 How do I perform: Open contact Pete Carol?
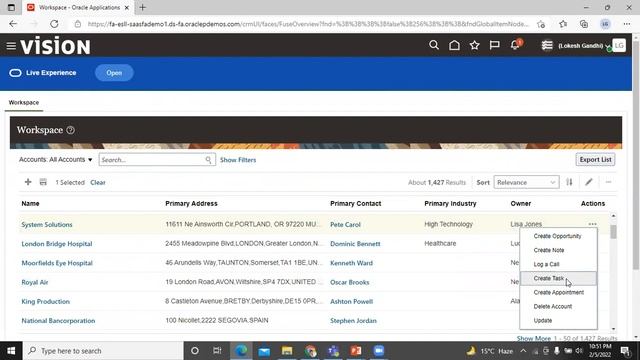(x=345, y=224)
